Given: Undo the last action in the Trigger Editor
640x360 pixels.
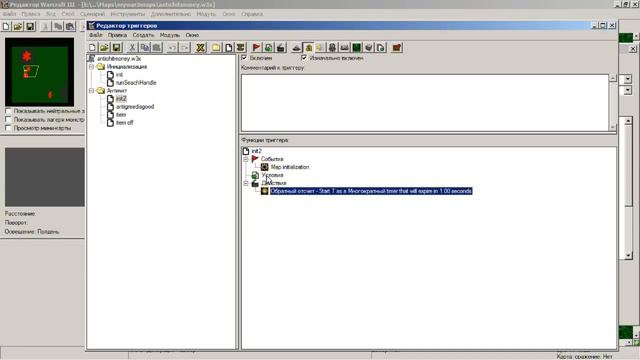Looking at the screenshot, I should (172, 48).
